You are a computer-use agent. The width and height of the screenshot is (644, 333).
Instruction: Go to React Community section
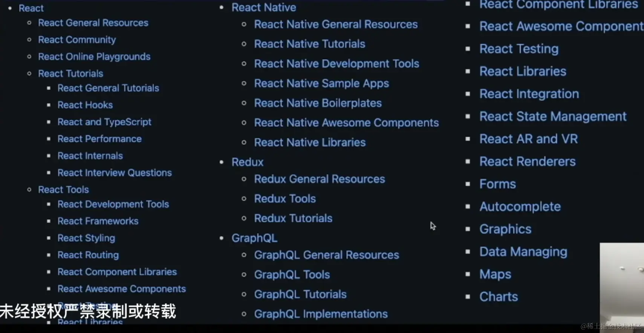[x=77, y=40]
